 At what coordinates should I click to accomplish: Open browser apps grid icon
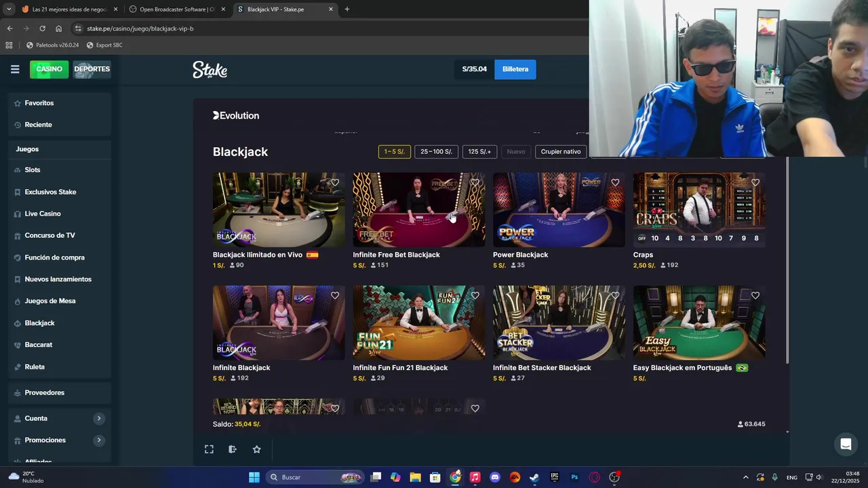9,45
